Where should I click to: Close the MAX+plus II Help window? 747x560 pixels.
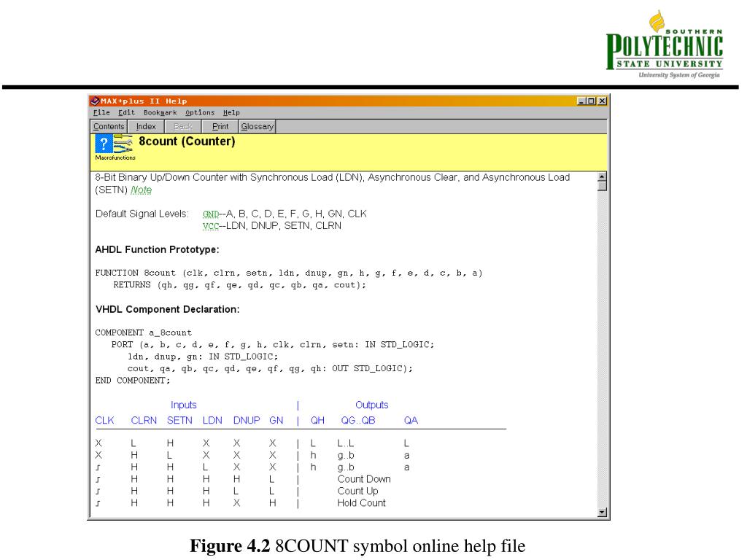pos(602,101)
